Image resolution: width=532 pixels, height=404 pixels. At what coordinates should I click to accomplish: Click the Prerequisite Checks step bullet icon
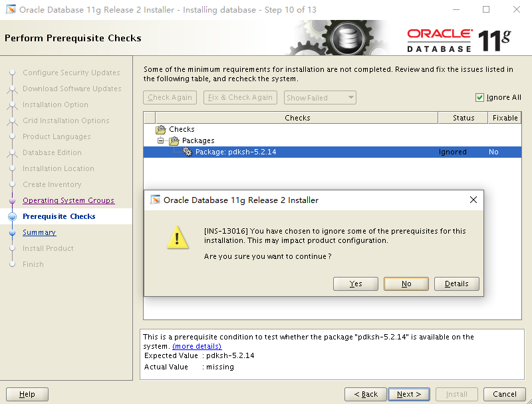(12, 216)
